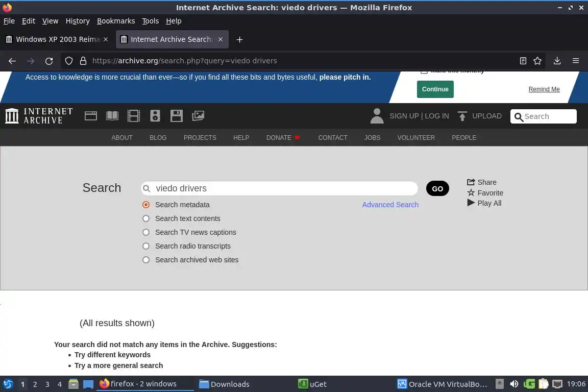Open the Internet Archive home logo

39,116
